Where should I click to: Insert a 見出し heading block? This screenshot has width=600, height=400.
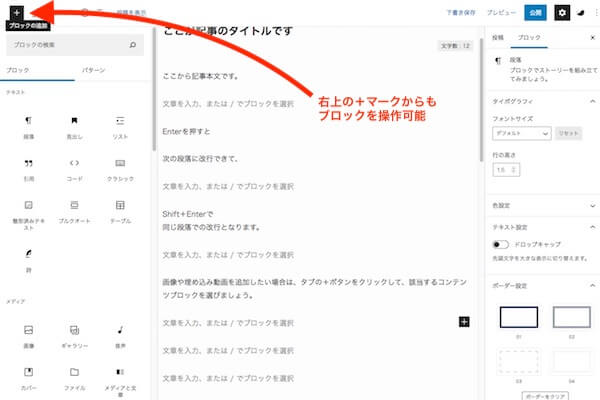pyautogui.click(x=74, y=128)
